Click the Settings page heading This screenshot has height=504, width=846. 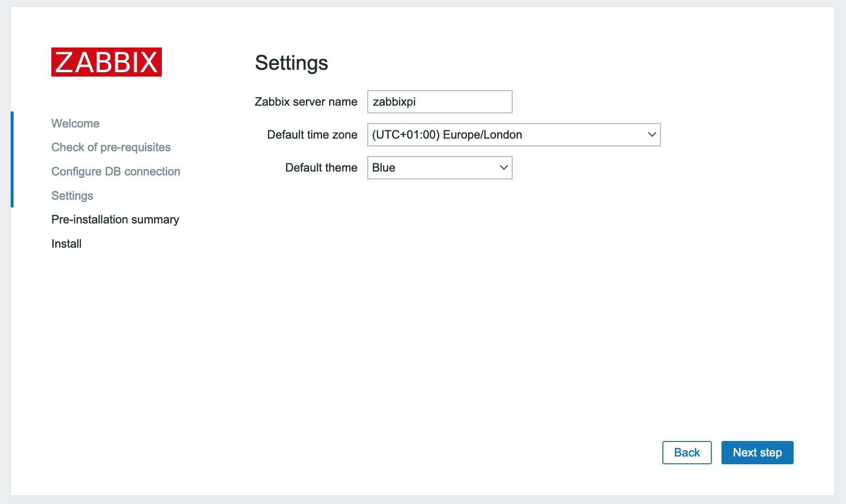[x=291, y=63]
